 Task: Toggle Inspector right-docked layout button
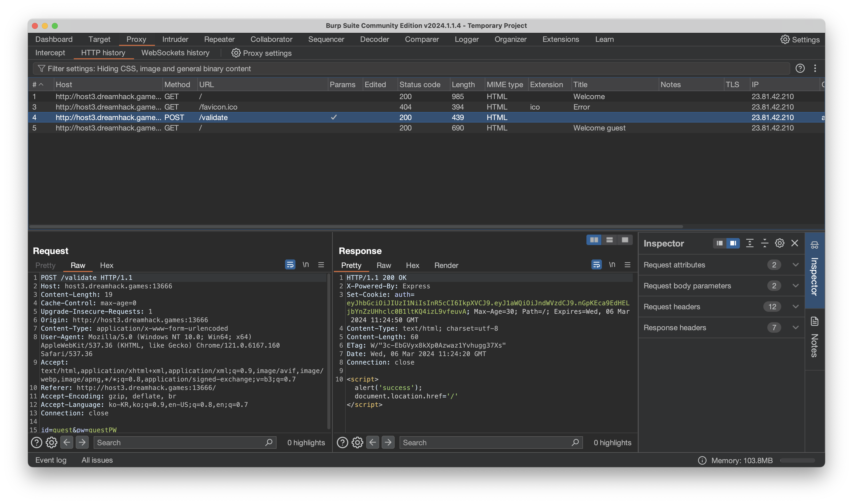(x=733, y=243)
